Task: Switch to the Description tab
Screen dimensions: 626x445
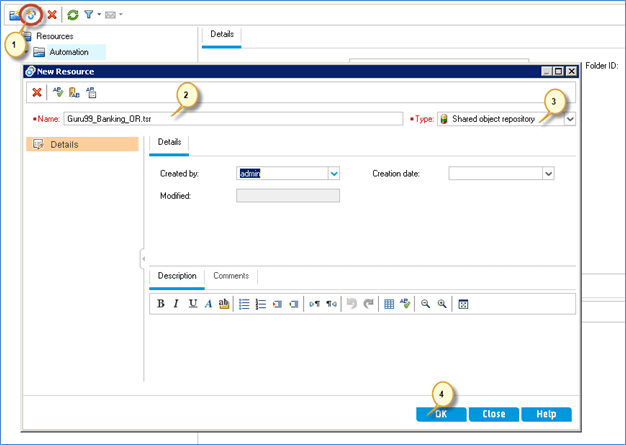Action: click(177, 276)
